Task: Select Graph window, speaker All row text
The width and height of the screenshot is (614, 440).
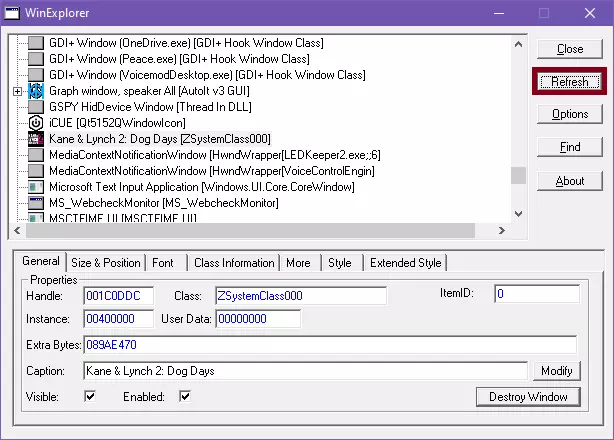Action: click(149, 91)
